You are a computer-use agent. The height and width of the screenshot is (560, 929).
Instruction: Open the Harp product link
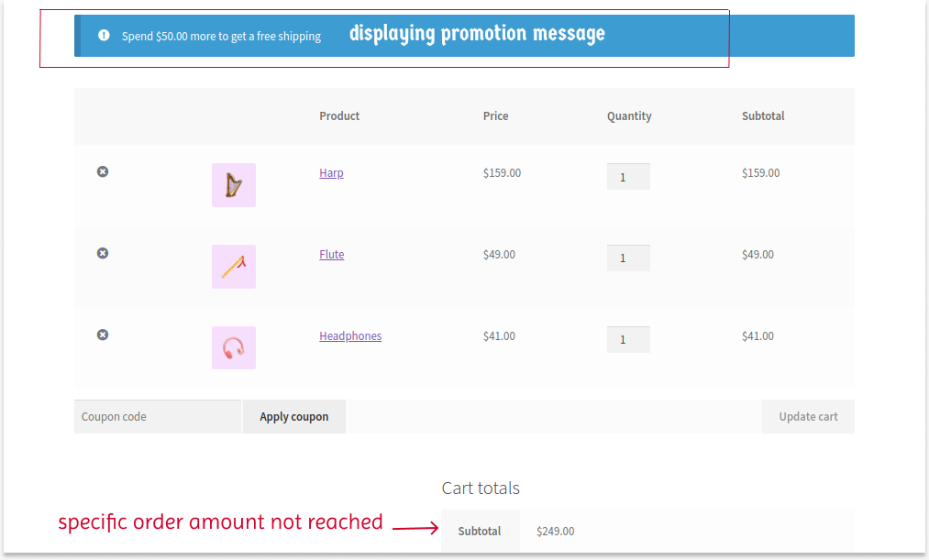point(331,173)
